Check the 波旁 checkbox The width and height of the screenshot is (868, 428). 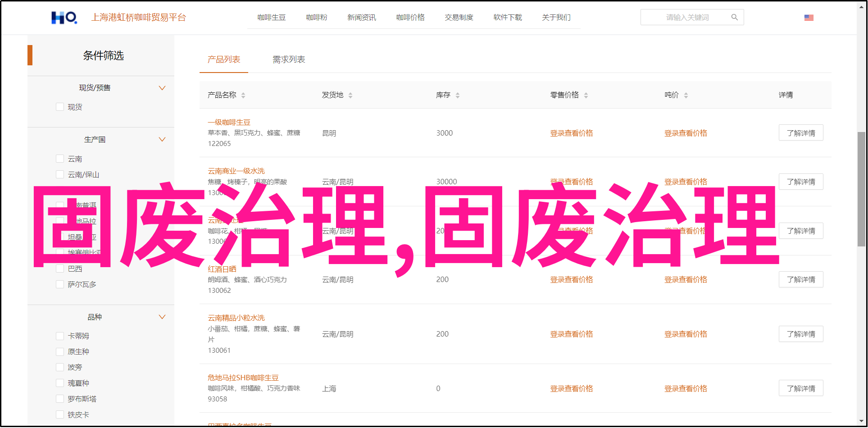60,367
